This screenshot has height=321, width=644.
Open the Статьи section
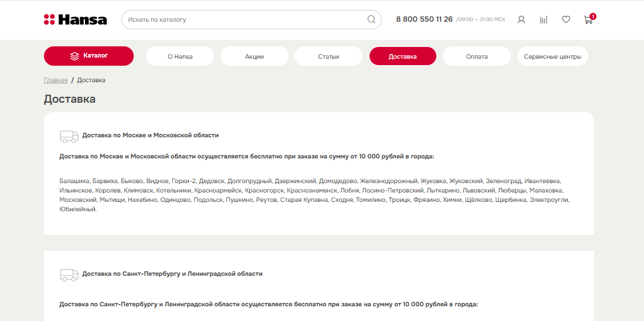pyautogui.click(x=328, y=56)
